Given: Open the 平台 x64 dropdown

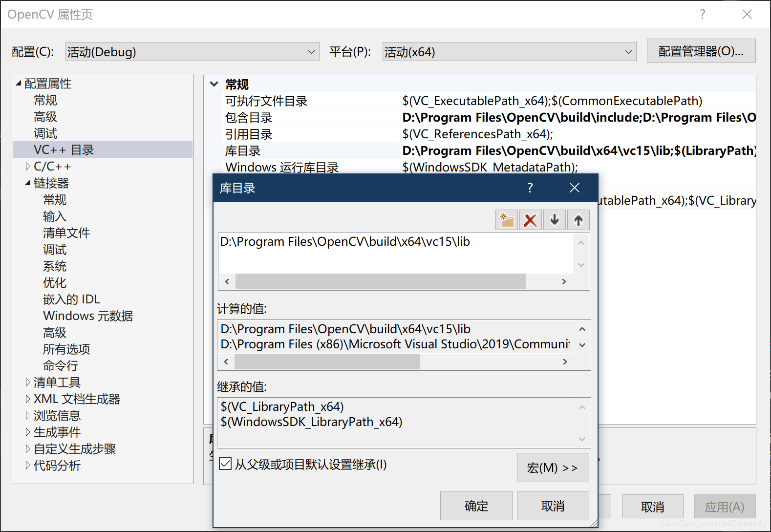Looking at the screenshot, I should (x=509, y=52).
